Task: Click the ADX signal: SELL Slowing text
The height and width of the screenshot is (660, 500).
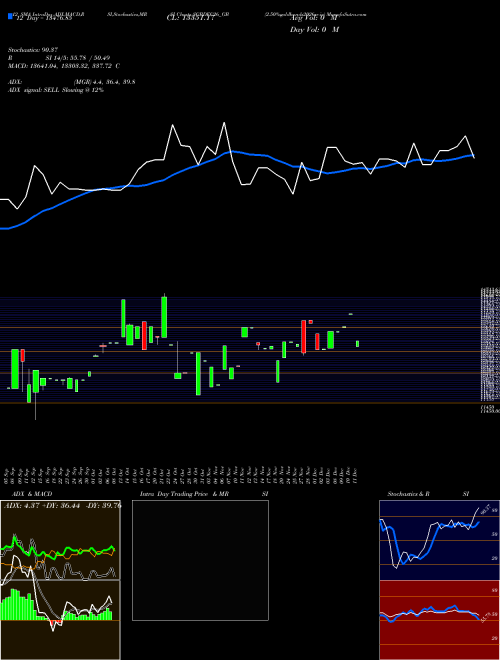Action: (56, 90)
